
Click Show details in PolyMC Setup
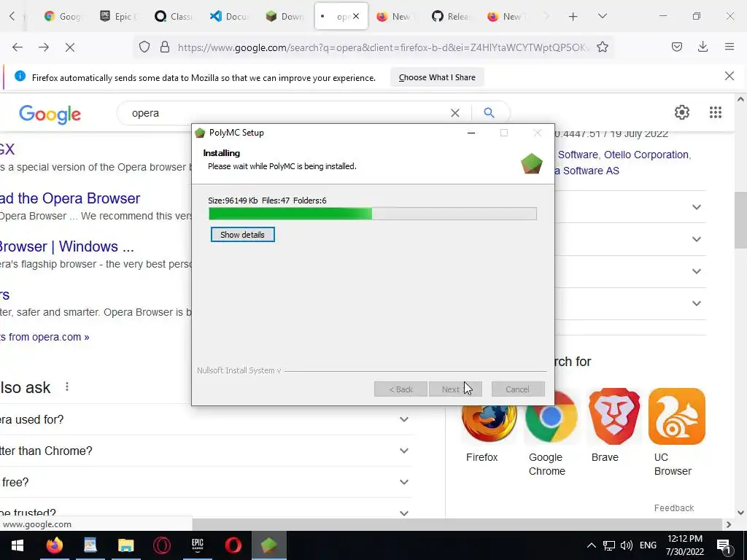[x=242, y=235]
